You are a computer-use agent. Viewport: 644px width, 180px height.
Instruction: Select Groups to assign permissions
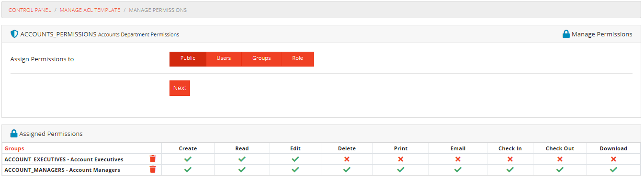261,59
